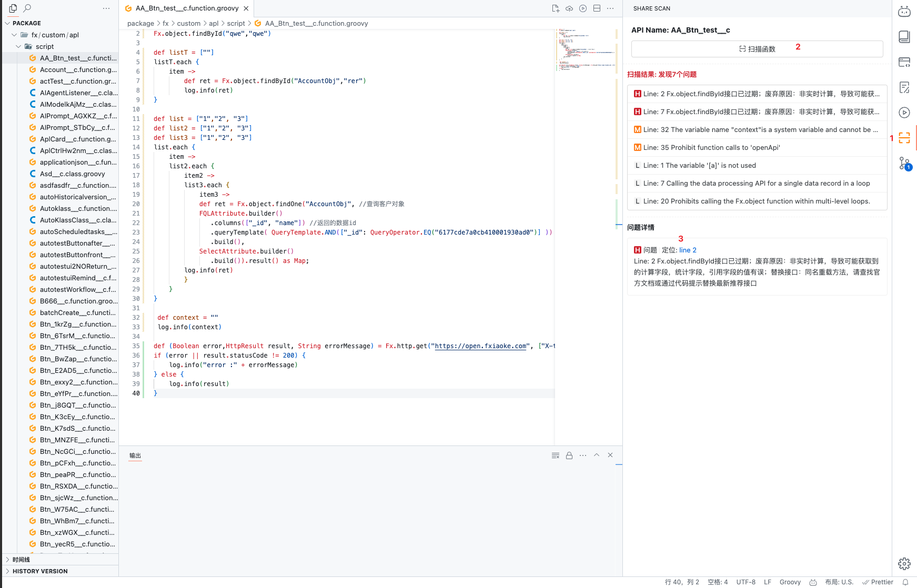
Task: Collapse the script folder
Action: click(x=19, y=46)
